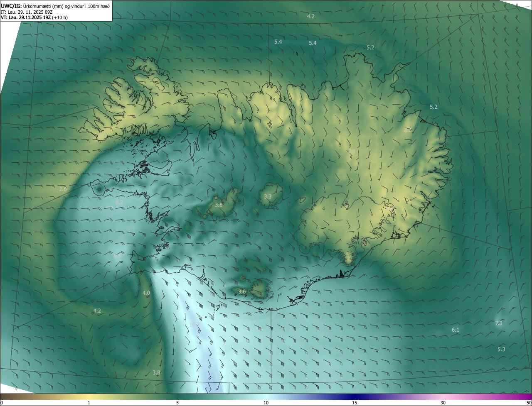532x406 pixels.
Task: Click the 0 tick on the color scale
Action: [x=2, y=403]
